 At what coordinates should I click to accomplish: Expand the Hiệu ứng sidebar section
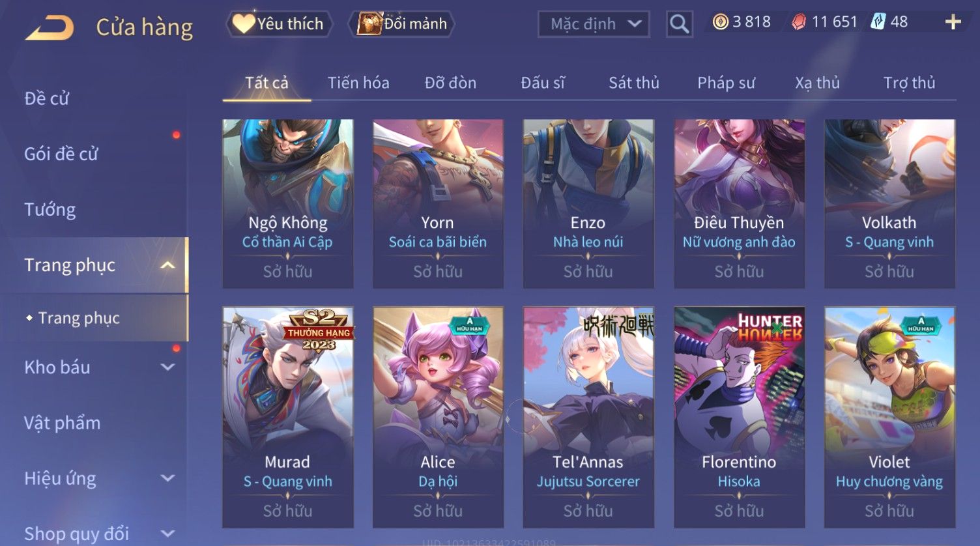167,478
